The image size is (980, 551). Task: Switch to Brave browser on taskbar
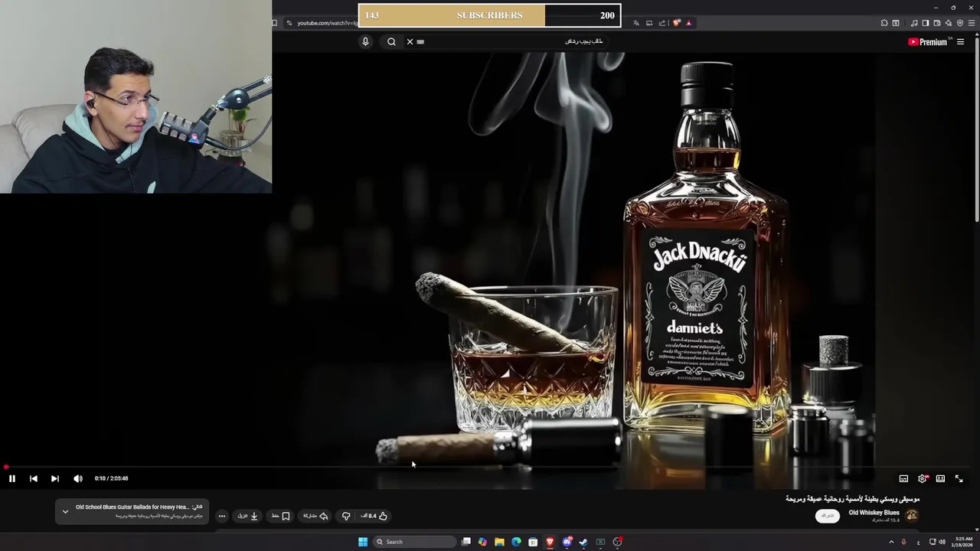tap(550, 542)
